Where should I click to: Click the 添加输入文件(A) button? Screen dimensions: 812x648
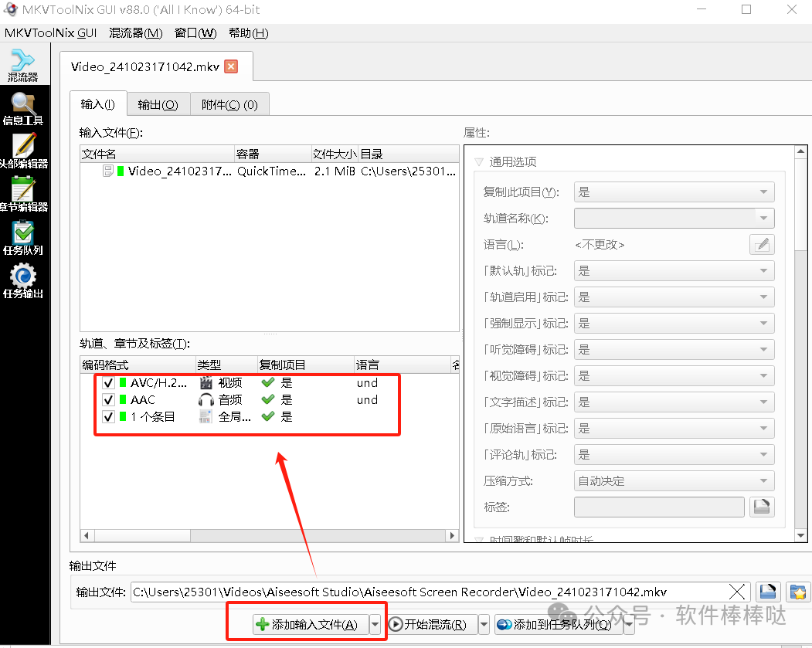[311, 624]
